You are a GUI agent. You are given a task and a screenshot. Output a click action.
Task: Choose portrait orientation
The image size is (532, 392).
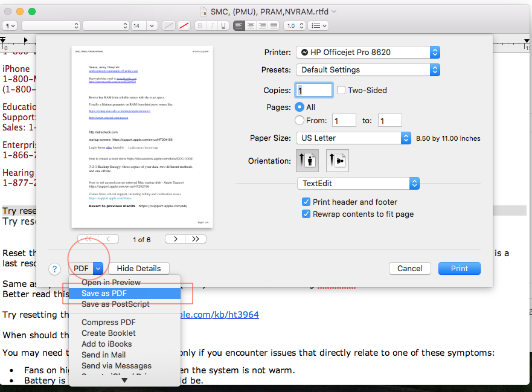(308, 161)
